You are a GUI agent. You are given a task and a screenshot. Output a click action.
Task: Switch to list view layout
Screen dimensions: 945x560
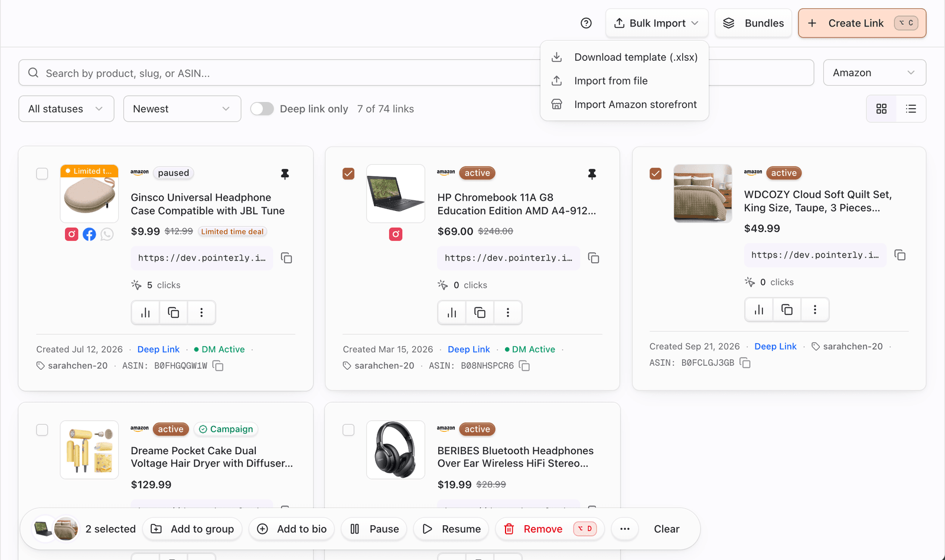point(911,109)
